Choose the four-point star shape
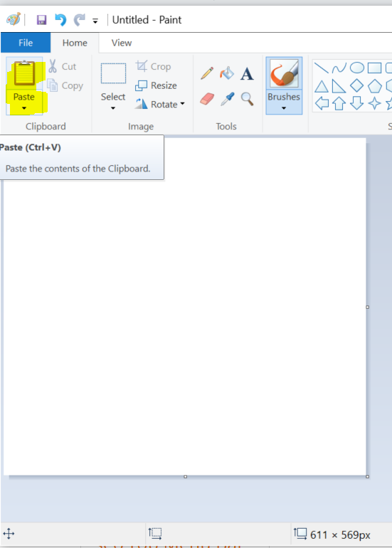 pyautogui.click(x=374, y=103)
